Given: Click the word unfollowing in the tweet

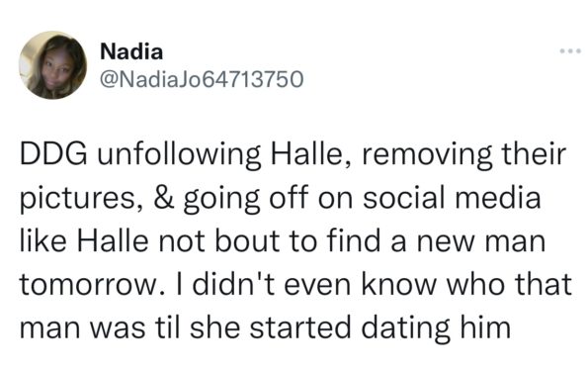Looking at the screenshot, I should [179, 156].
